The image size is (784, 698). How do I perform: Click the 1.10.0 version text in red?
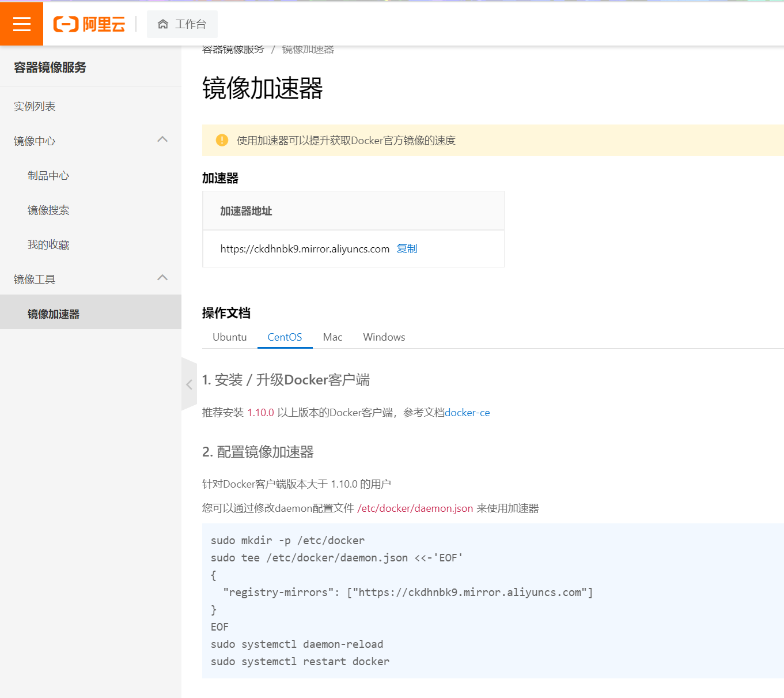coord(261,413)
